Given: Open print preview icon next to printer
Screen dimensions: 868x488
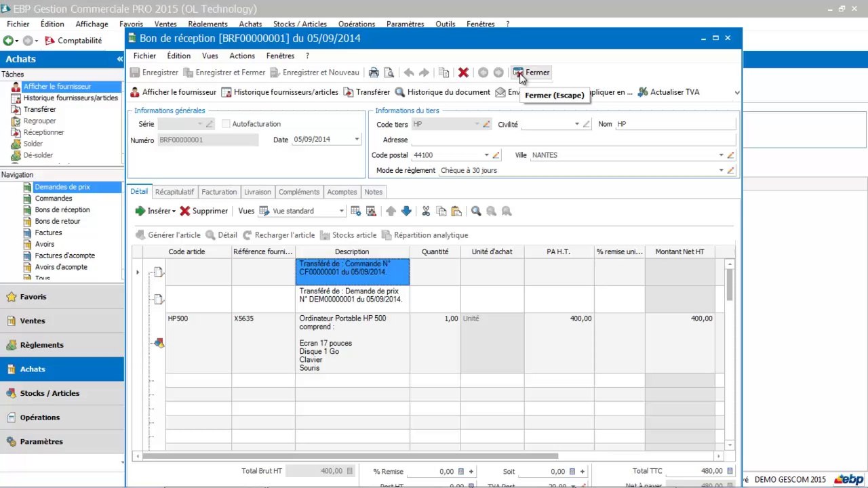Looking at the screenshot, I should point(389,73).
